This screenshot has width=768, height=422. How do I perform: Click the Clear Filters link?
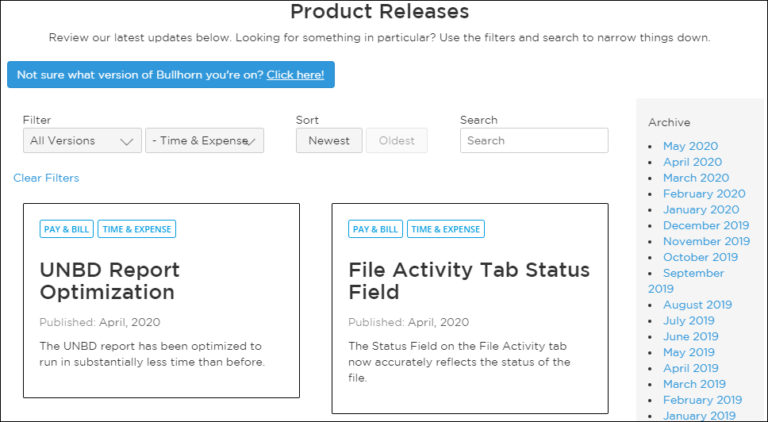(46, 178)
